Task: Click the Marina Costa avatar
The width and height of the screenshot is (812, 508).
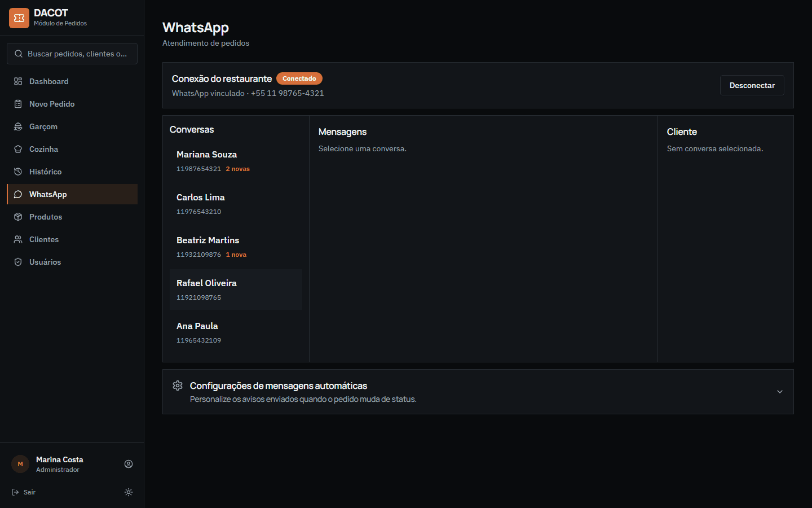Action: pos(20,464)
